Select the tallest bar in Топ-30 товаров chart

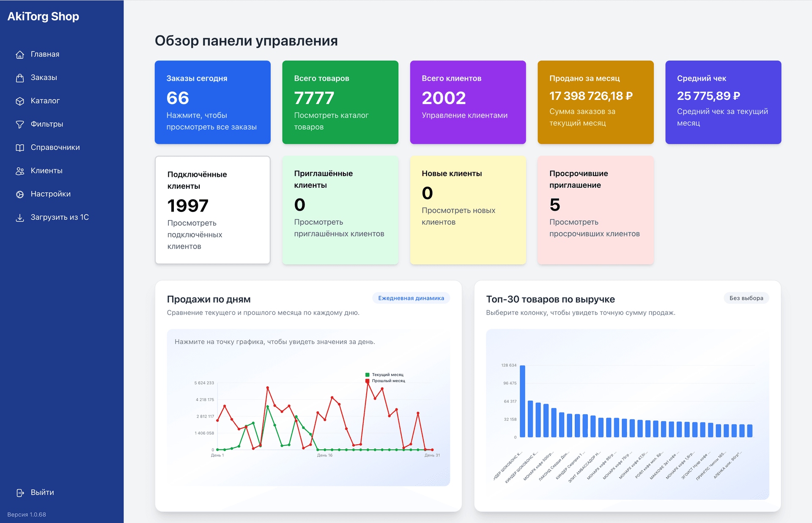[x=523, y=400]
